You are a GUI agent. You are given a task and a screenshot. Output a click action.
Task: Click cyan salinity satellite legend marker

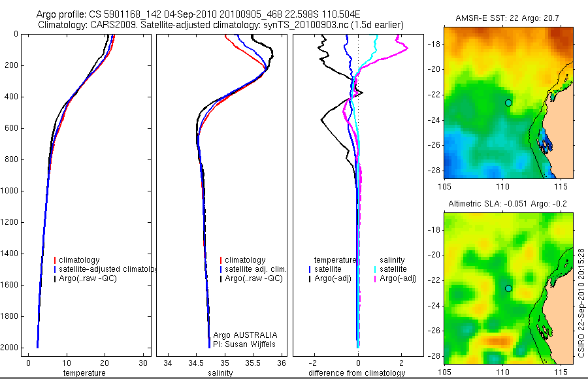point(375,269)
